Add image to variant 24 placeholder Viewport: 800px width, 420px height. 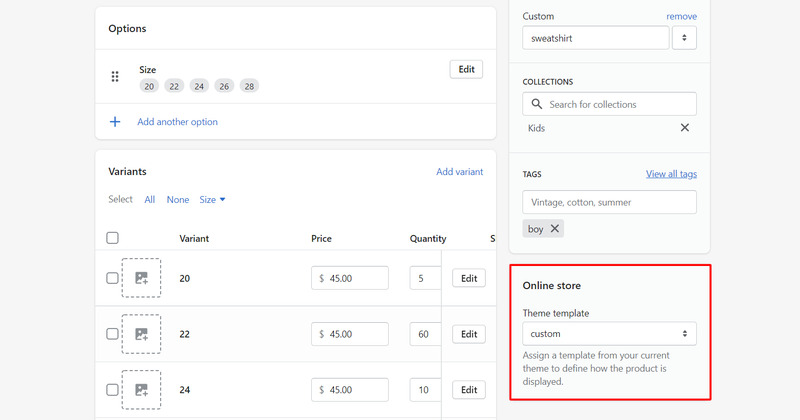(141, 390)
